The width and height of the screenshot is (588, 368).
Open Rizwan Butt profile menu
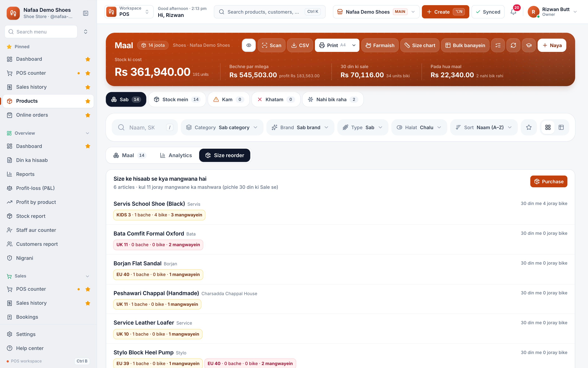pos(552,12)
